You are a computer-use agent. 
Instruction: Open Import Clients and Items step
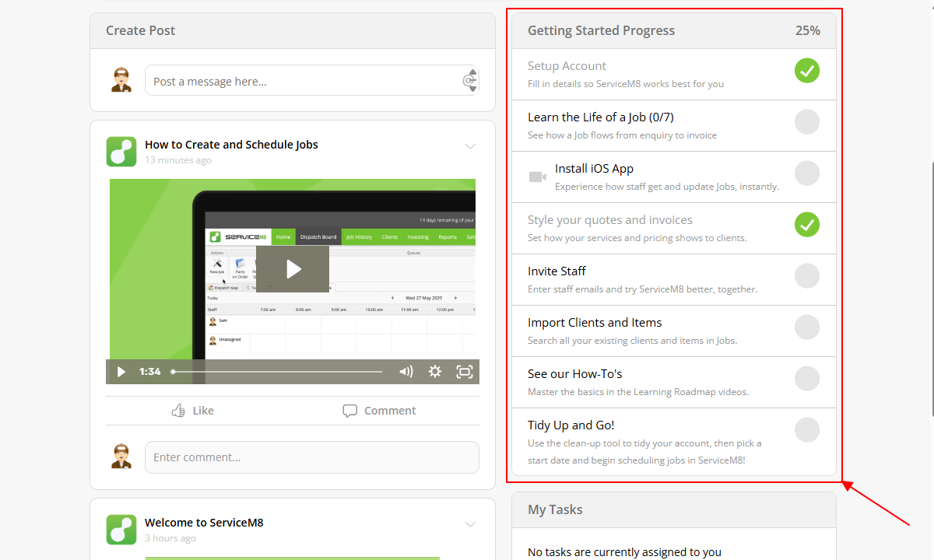674,331
